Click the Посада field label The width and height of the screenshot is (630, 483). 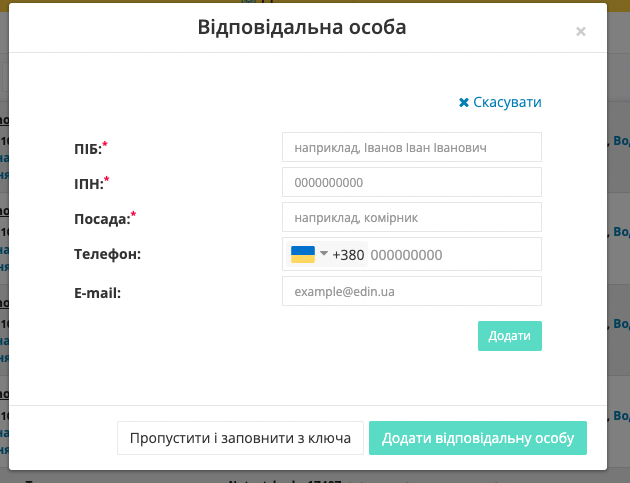105,219
